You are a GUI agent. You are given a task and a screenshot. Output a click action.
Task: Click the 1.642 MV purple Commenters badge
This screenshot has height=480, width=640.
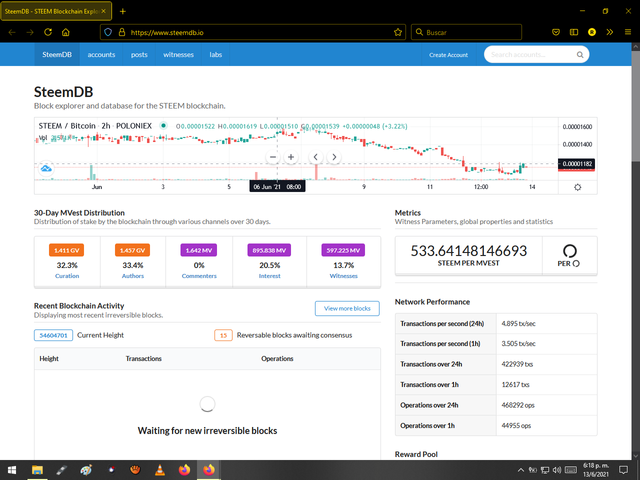[x=199, y=250]
